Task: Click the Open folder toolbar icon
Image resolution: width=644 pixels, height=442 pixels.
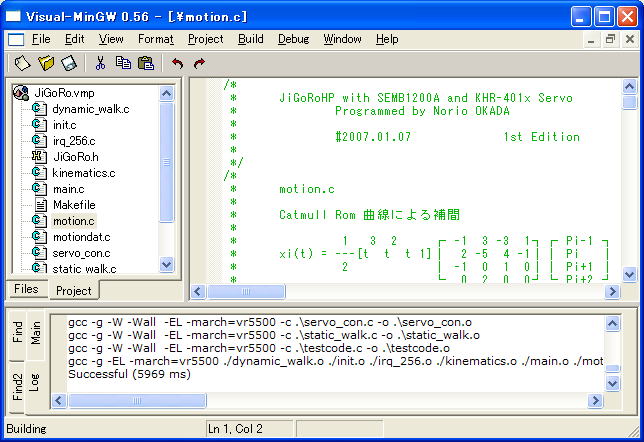Action: (x=46, y=63)
